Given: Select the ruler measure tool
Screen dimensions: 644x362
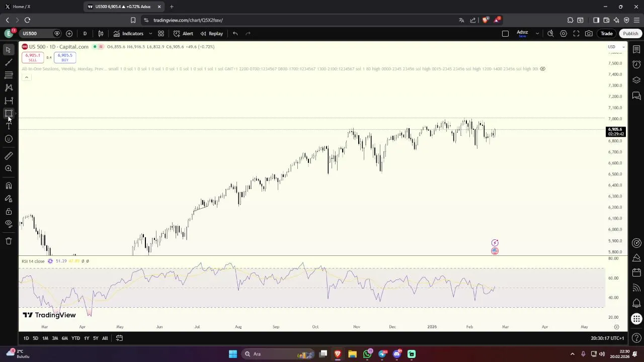Looking at the screenshot, I should [9, 156].
